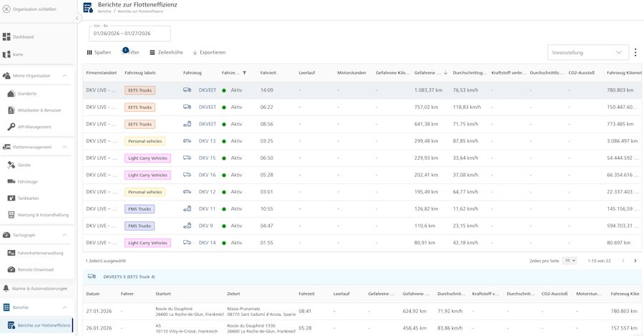Screen dimensions: 644x336
Task: Click the Exportieren button
Action: (209, 52)
